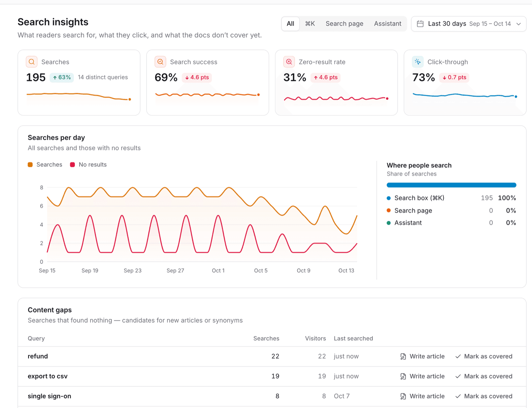The image size is (532, 408).
Task: Toggle the No results legend series
Action: pyautogui.click(x=88, y=165)
